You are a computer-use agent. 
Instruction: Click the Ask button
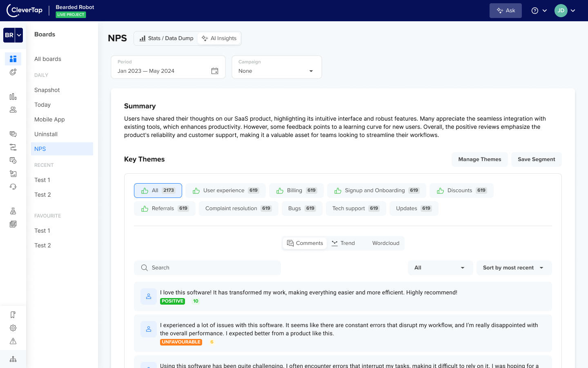506,11
